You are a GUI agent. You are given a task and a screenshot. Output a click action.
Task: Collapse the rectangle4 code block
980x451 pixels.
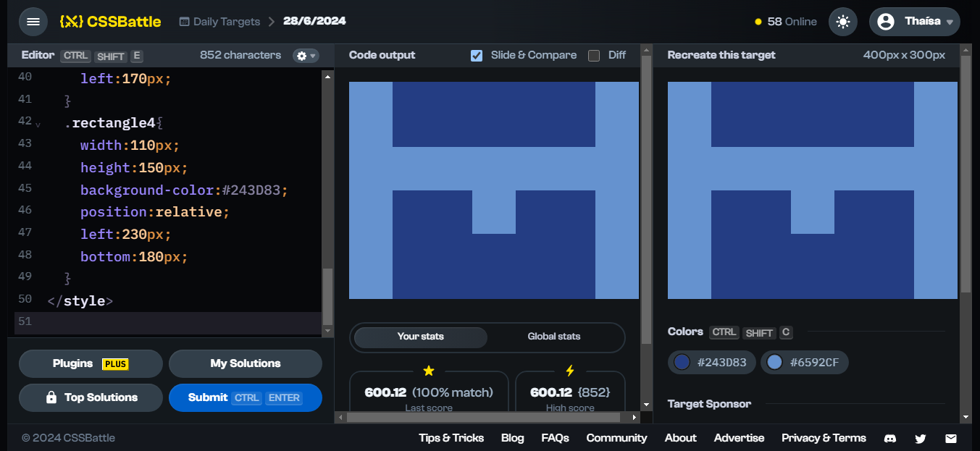(38, 125)
